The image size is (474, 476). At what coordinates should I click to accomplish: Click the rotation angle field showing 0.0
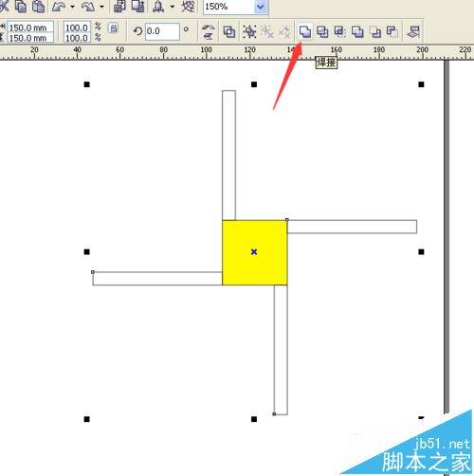point(162,31)
